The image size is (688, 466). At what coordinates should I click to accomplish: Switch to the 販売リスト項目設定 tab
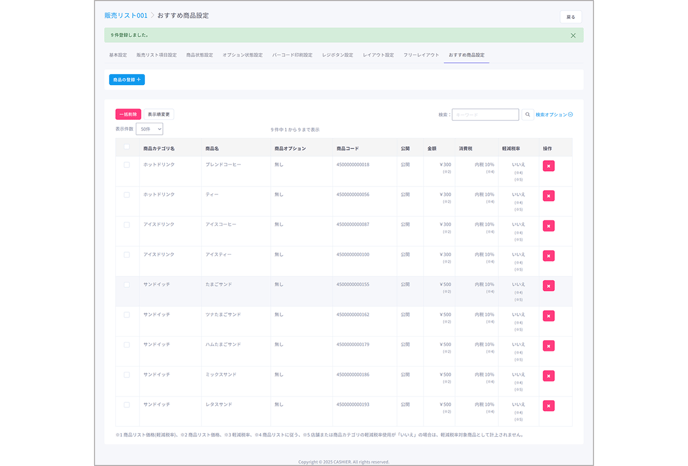click(156, 55)
